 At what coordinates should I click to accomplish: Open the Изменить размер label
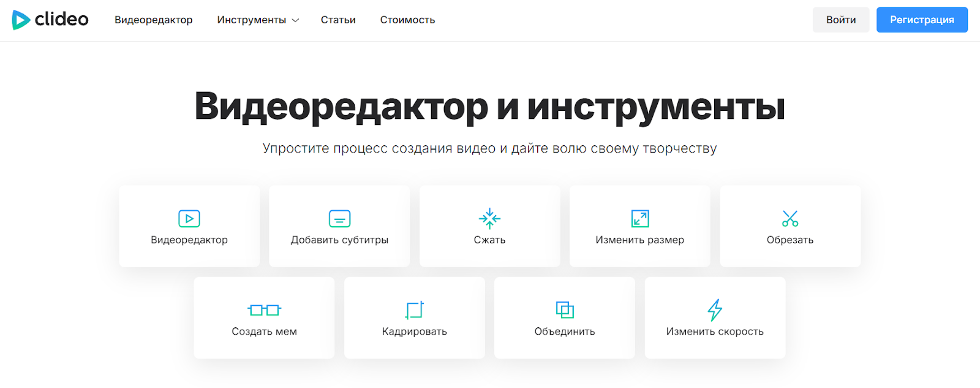pyautogui.click(x=640, y=240)
